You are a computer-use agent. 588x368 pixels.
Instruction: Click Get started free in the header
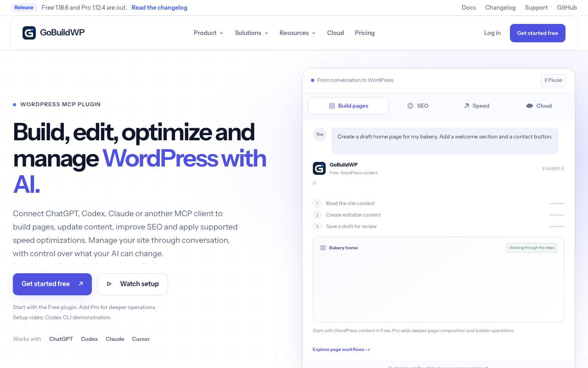pos(537,33)
